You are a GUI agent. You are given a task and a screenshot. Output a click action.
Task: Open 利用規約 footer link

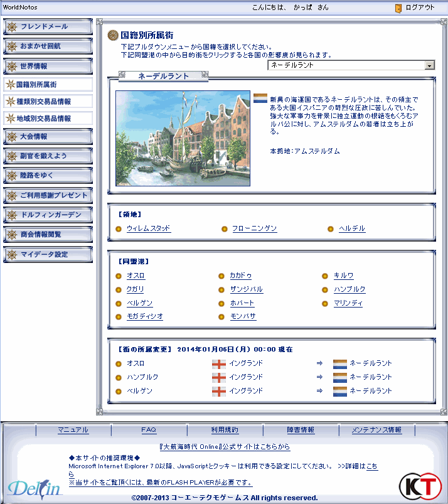tap(225, 430)
